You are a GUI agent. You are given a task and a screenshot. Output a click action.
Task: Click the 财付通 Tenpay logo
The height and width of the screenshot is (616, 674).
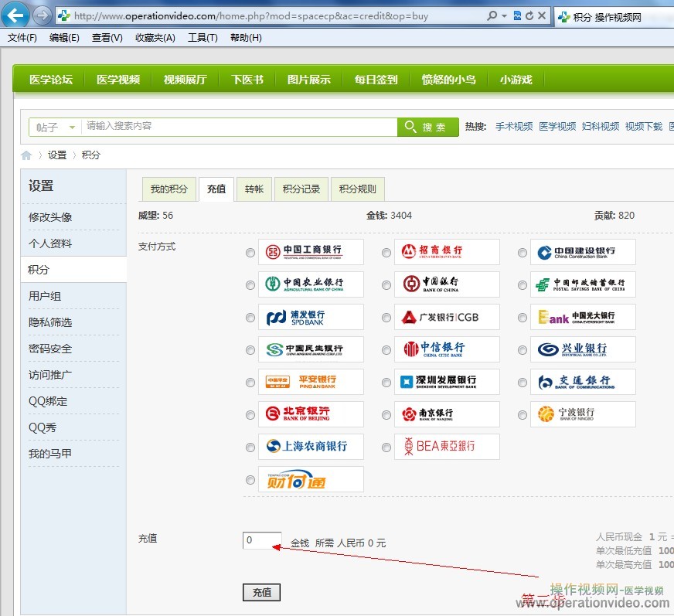tap(311, 479)
